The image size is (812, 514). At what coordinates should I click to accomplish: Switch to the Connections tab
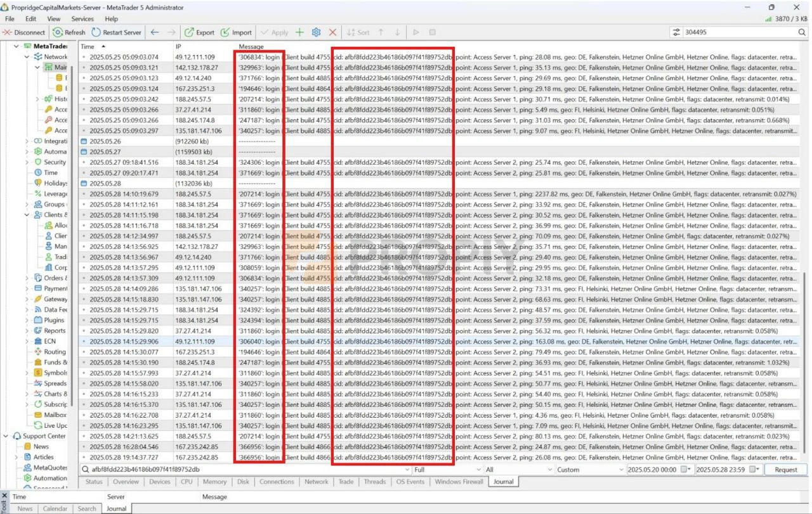277,482
